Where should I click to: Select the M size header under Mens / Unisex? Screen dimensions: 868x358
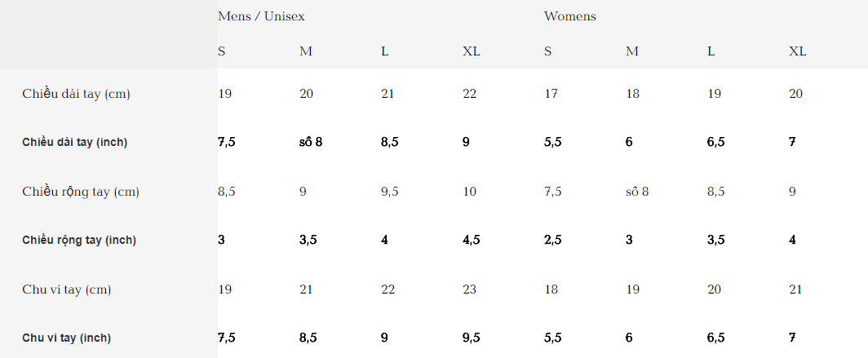click(306, 51)
